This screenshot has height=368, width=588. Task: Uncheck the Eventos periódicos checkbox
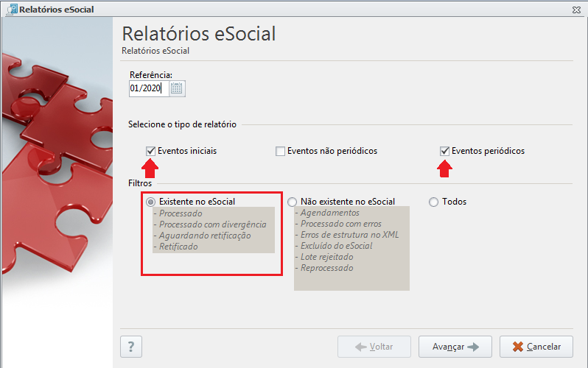(444, 151)
